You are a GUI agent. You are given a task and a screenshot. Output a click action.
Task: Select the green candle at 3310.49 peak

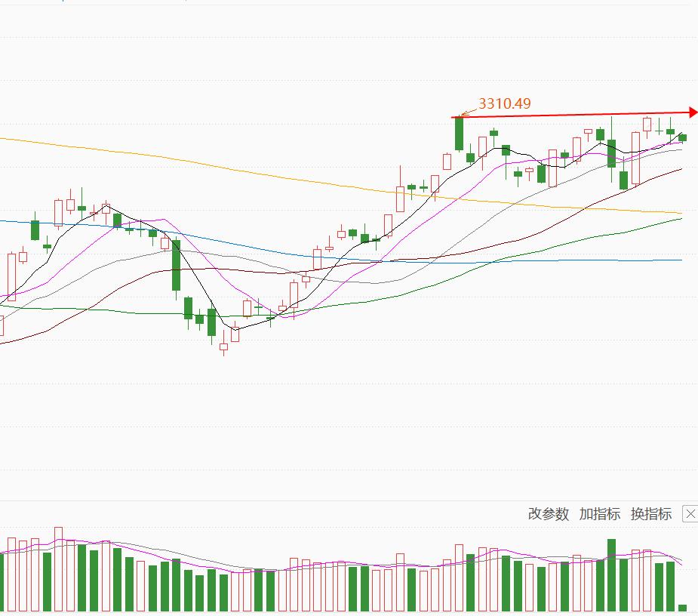[458, 134]
